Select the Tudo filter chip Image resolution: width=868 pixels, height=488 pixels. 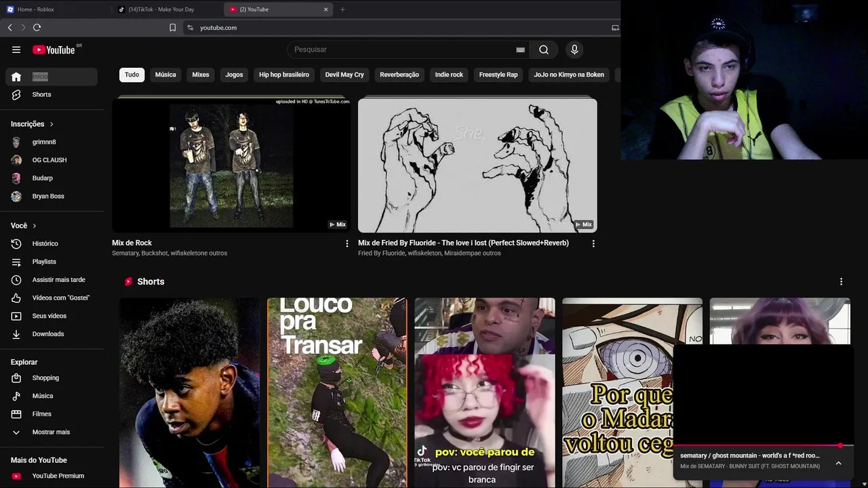coord(132,75)
